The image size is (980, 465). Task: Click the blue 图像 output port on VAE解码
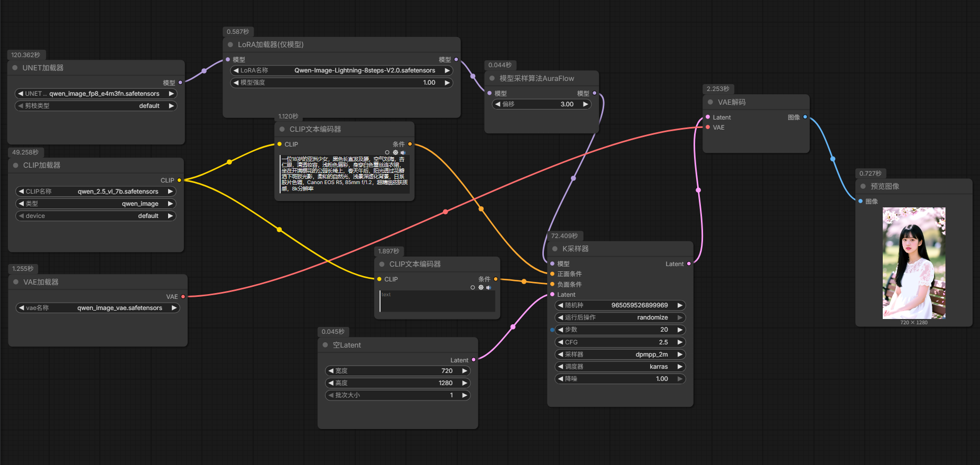(805, 117)
